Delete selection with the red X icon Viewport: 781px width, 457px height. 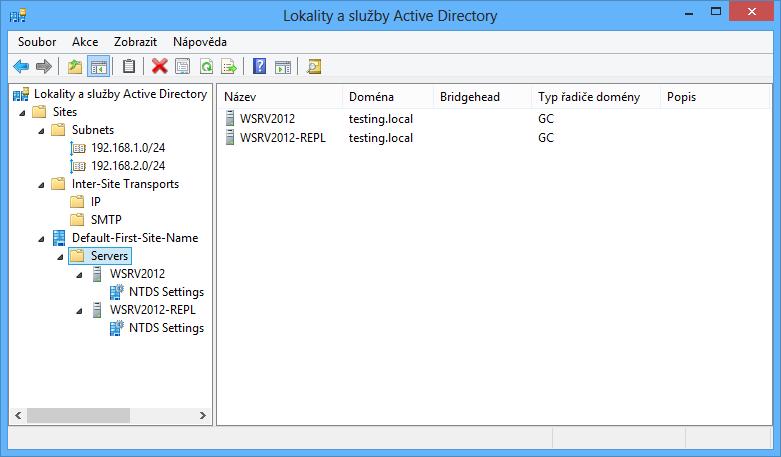(159, 66)
